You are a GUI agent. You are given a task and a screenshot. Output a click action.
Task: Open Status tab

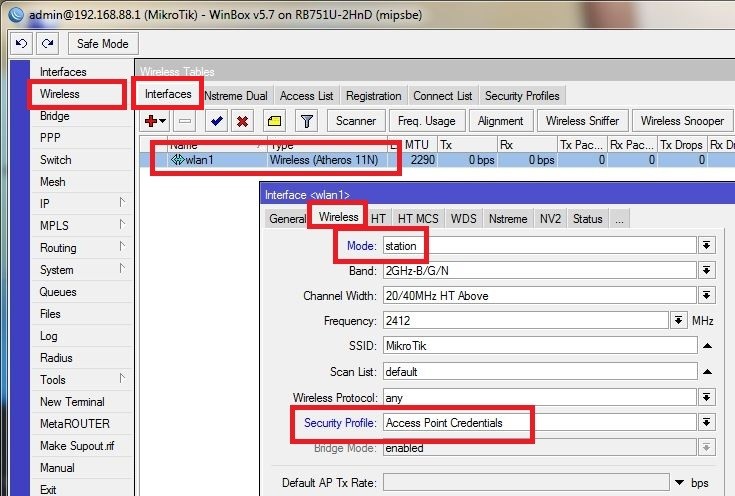tap(588, 219)
